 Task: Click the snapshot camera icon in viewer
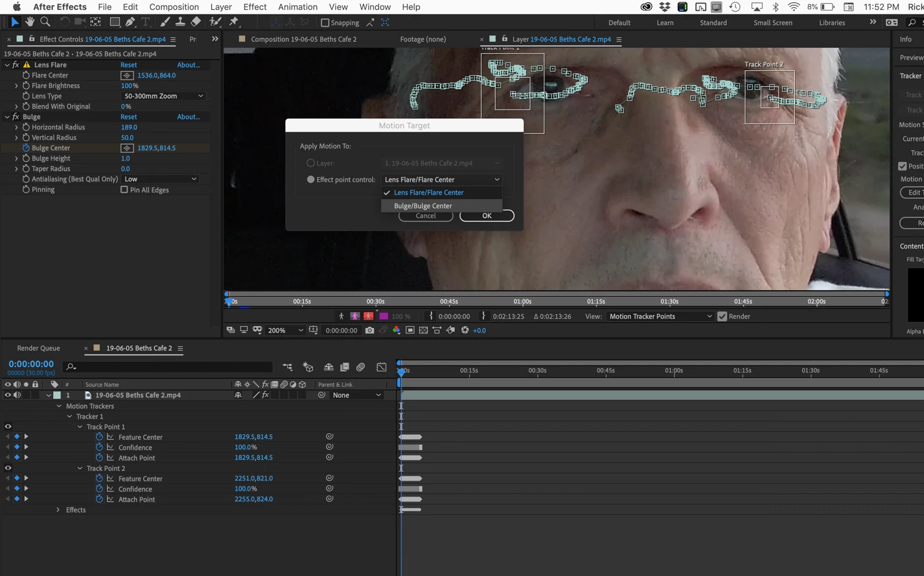(x=370, y=330)
